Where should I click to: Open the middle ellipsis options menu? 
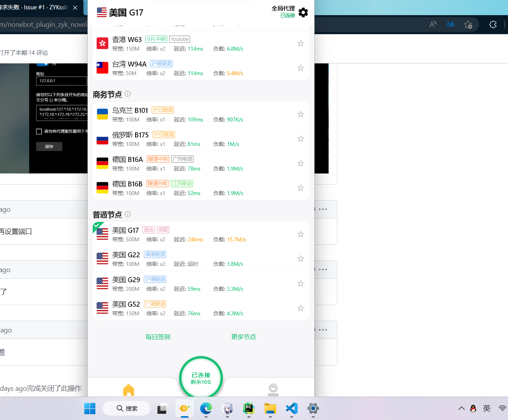324,269
